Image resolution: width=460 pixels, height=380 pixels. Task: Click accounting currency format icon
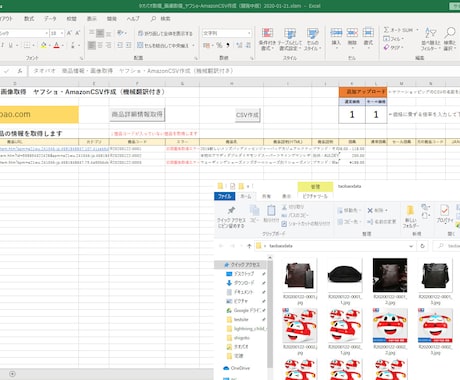(206, 45)
